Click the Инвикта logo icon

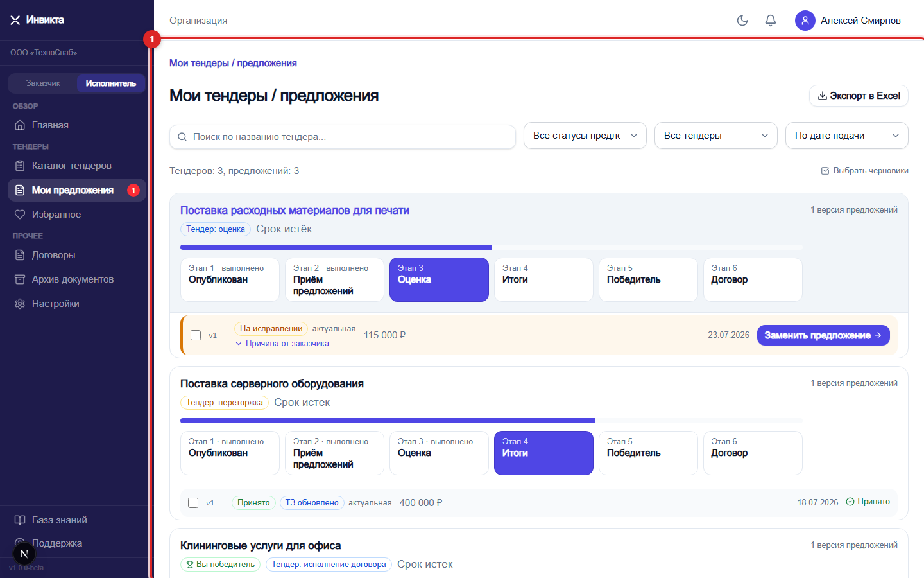click(x=15, y=20)
